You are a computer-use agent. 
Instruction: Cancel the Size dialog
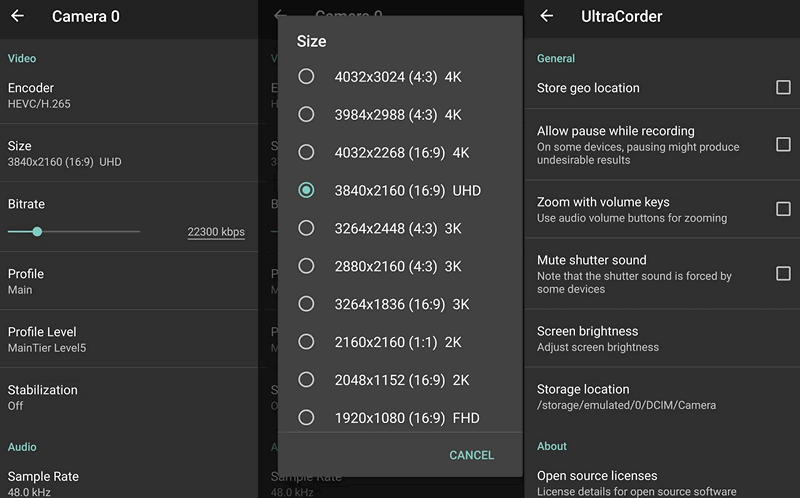471,455
